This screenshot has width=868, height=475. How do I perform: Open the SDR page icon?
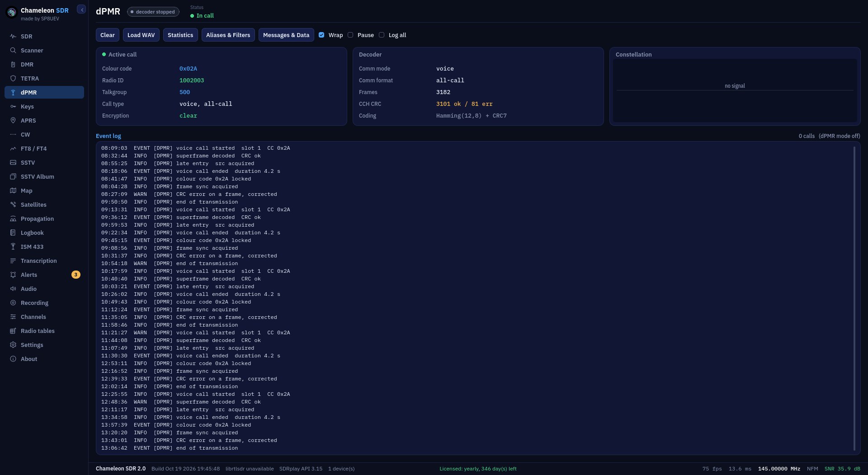click(13, 36)
